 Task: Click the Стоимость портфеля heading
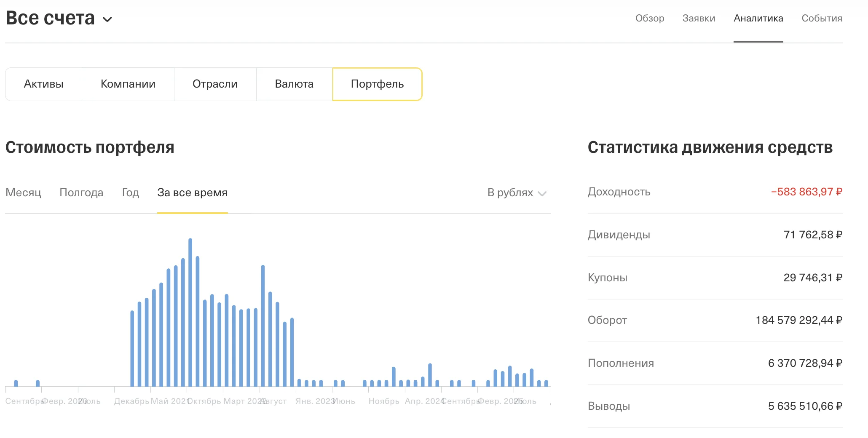(90, 147)
